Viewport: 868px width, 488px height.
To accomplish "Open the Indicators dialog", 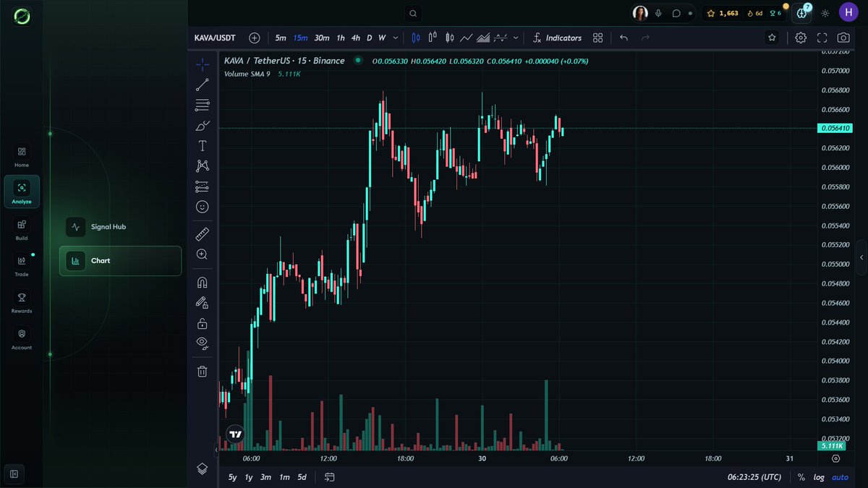I will tap(557, 38).
